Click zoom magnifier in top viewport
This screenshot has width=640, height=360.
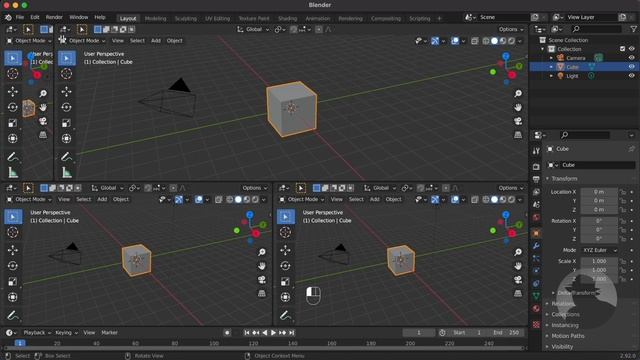518,94
